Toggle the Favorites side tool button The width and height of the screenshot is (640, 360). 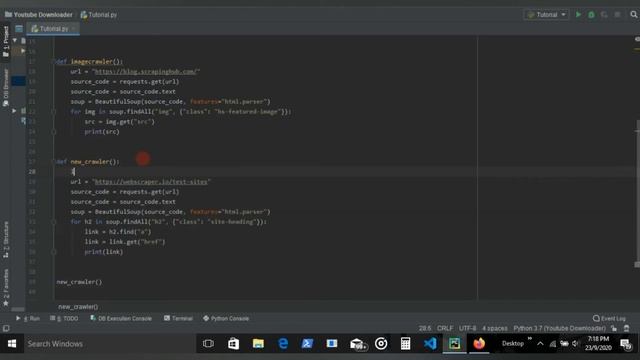[6, 287]
